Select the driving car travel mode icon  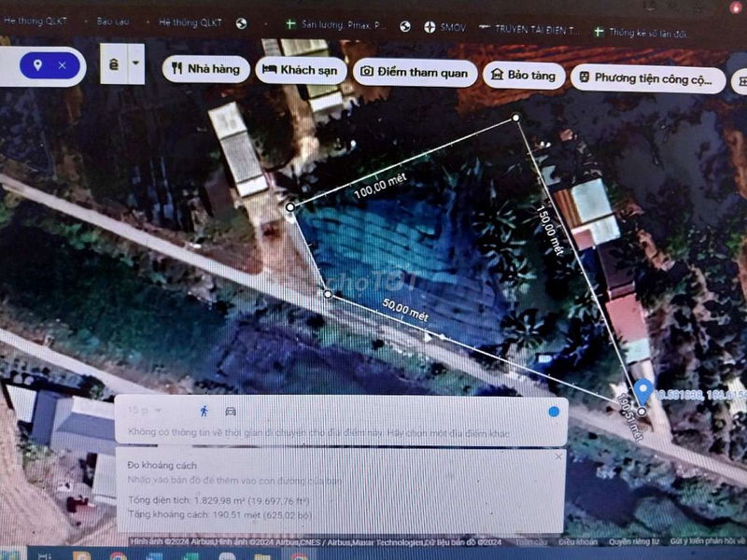(231, 411)
